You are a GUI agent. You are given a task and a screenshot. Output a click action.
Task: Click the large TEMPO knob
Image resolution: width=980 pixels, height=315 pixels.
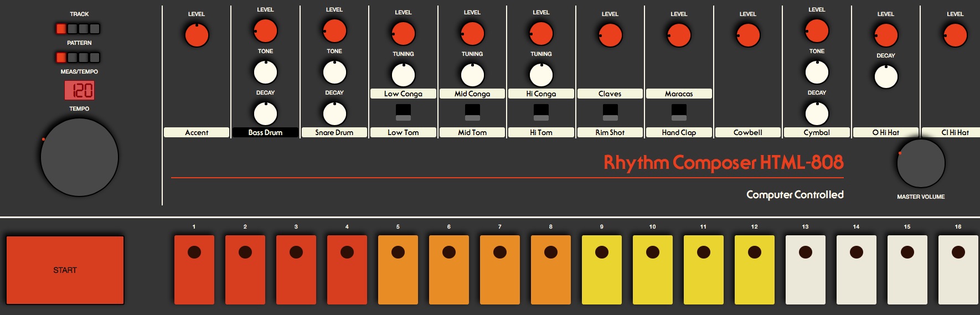pyautogui.click(x=79, y=157)
